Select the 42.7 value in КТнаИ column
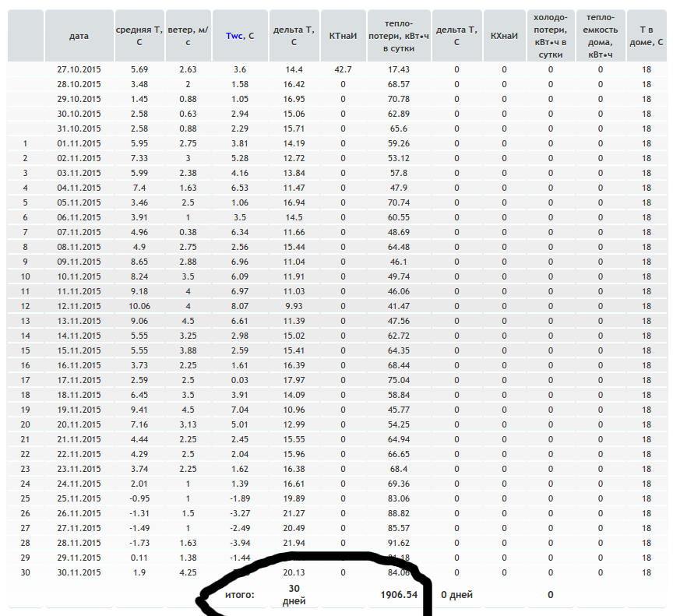The height and width of the screenshot is (616, 680). coord(343,69)
